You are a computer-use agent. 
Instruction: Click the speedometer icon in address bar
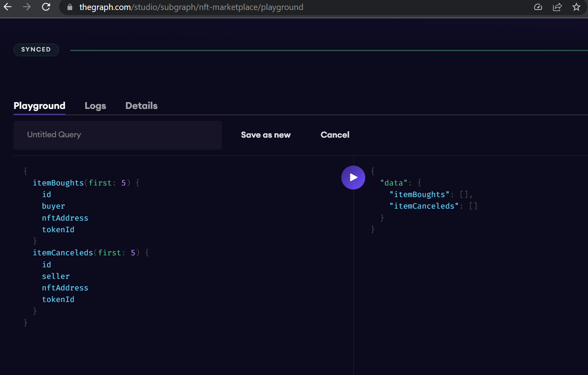tap(538, 7)
